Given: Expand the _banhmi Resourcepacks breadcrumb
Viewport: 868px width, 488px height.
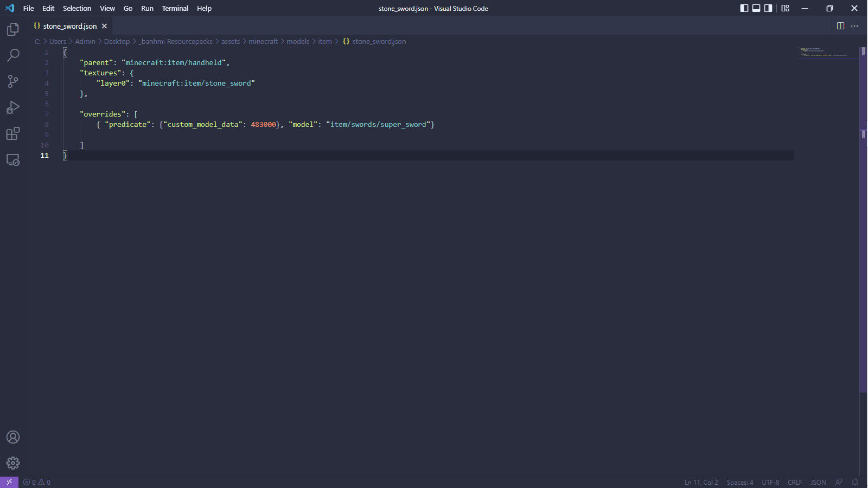Looking at the screenshot, I should (x=176, y=41).
